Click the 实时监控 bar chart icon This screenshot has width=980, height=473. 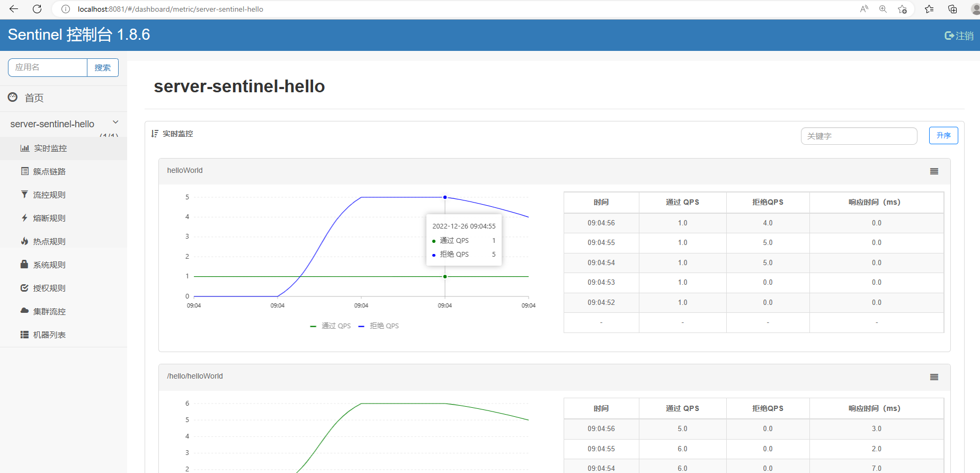coord(25,148)
